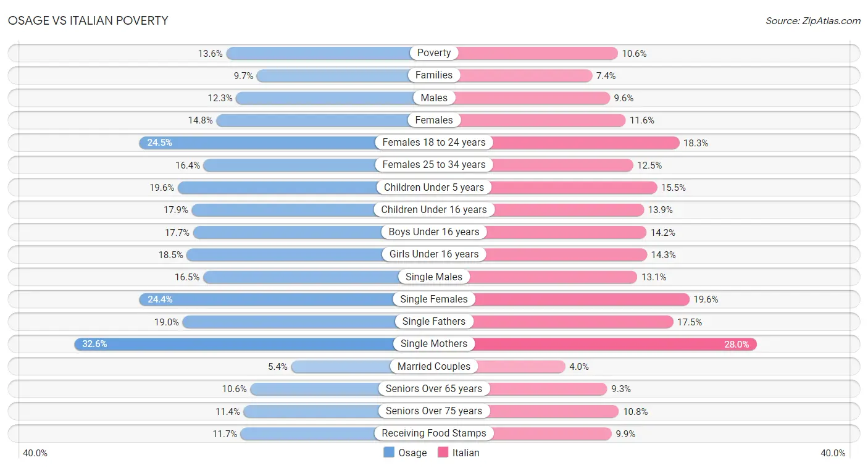
Task: Click the Osage vs Italian Poverty title
Action: click(88, 20)
